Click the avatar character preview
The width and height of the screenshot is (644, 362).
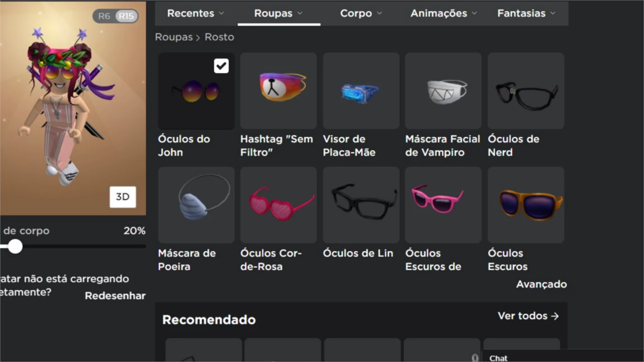tap(67, 106)
